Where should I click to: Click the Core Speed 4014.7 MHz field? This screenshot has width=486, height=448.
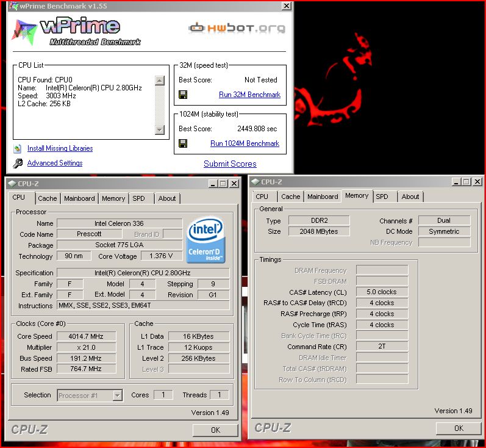click(86, 336)
